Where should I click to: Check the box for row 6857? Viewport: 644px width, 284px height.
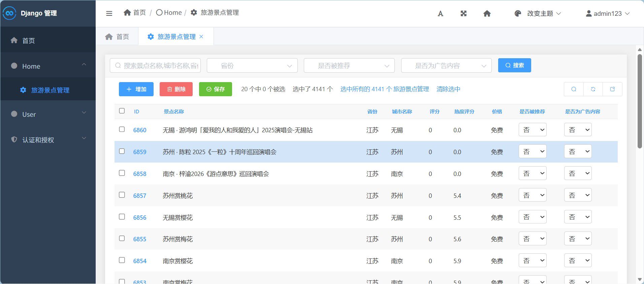pos(122,195)
